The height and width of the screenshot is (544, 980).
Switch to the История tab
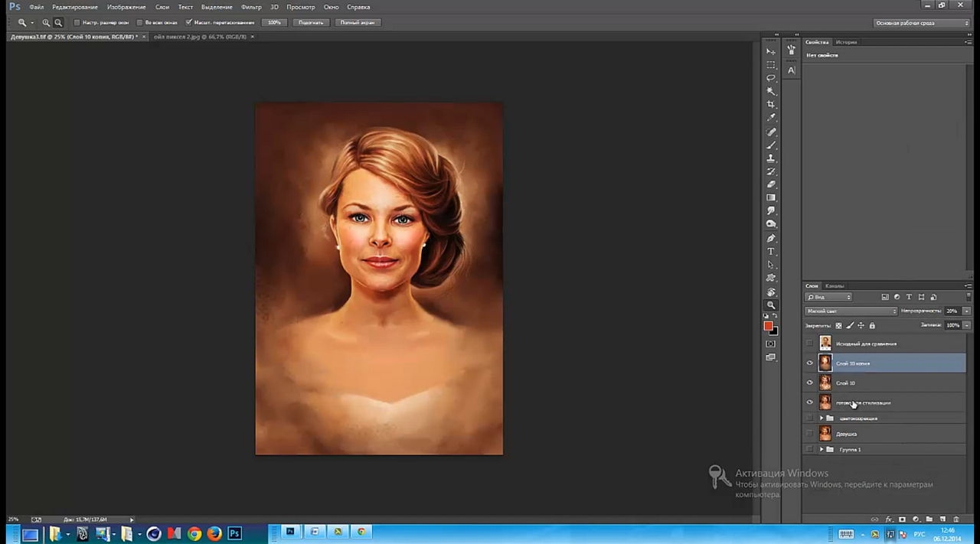pos(846,42)
